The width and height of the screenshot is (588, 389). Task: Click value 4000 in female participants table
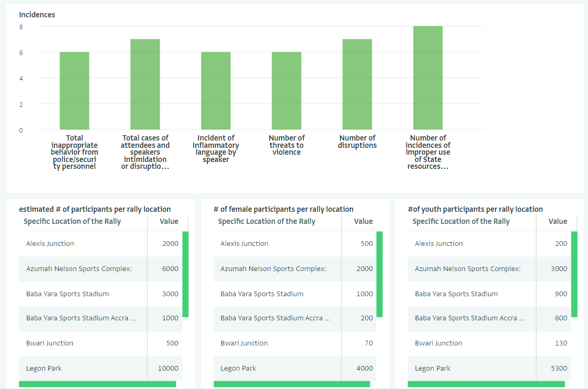tap(364, 368)
